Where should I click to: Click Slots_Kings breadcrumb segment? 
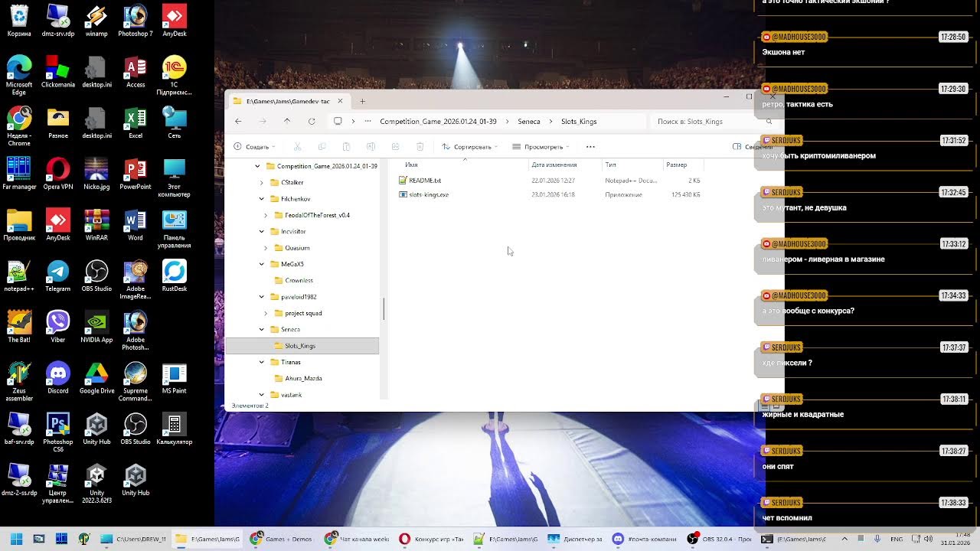tap(579, 121)
